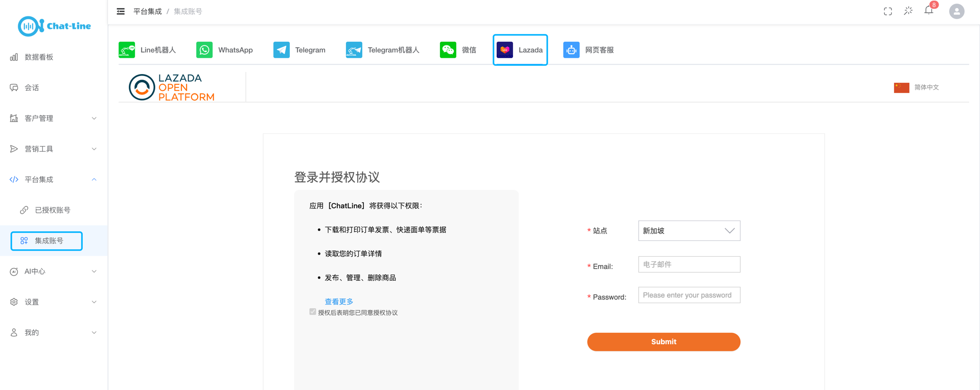
Task: Click the 营销工具 send arrow icon
Action: point(14,149)
